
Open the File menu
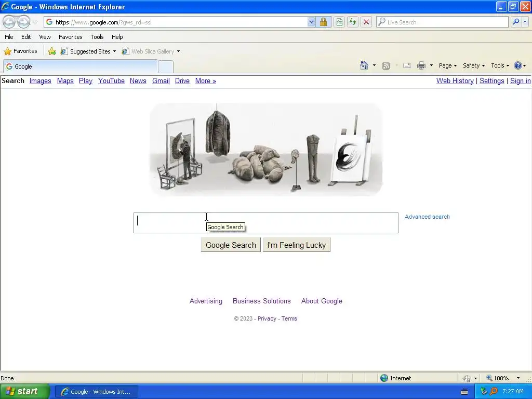pyautogui.click(x=9, y=37)
